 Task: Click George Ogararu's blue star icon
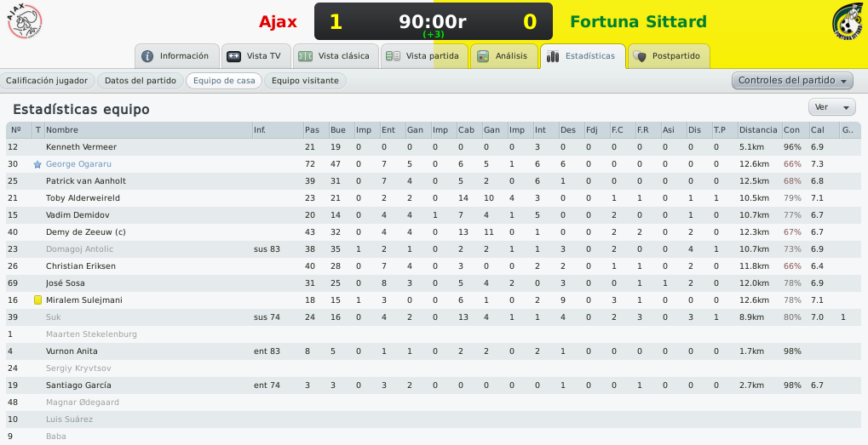tap(37, 164)
